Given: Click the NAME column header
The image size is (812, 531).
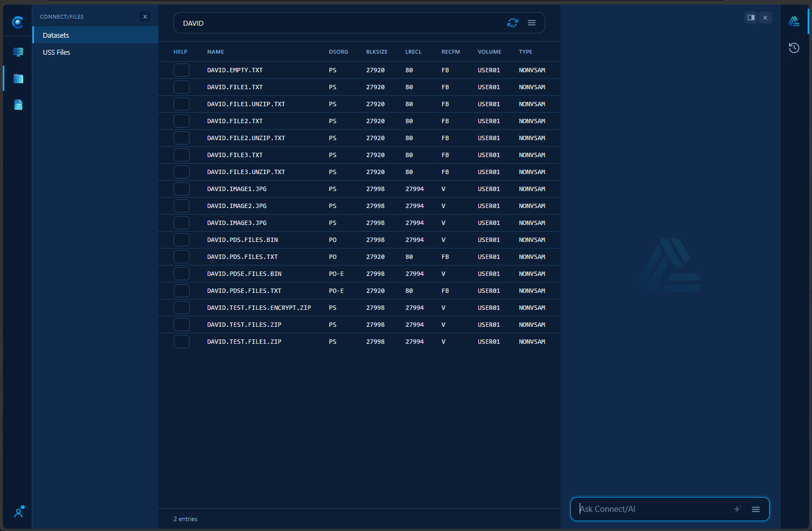Looking at the screenshot, I should pos(215,52).
